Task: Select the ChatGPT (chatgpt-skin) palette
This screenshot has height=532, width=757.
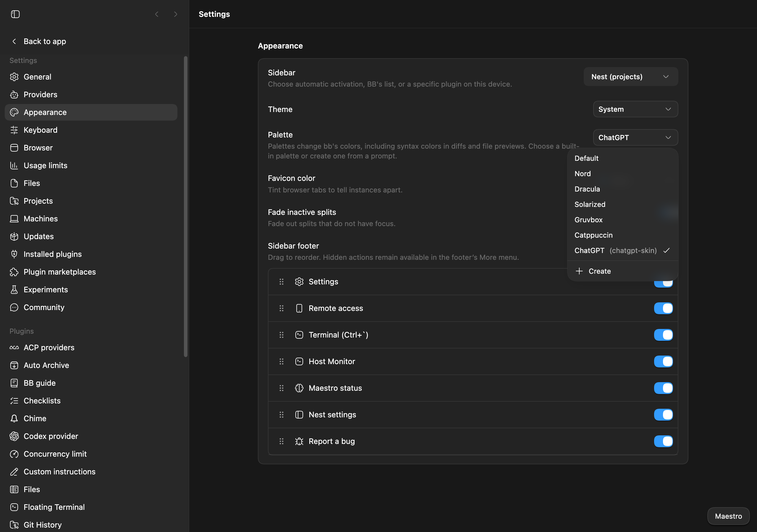Action: click(x=622, y=251)
